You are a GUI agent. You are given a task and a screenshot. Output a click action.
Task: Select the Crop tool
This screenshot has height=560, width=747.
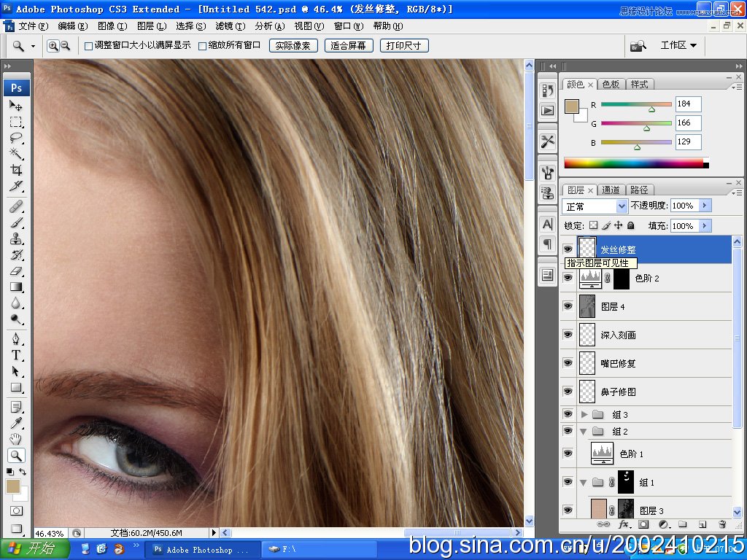(16, 170)
